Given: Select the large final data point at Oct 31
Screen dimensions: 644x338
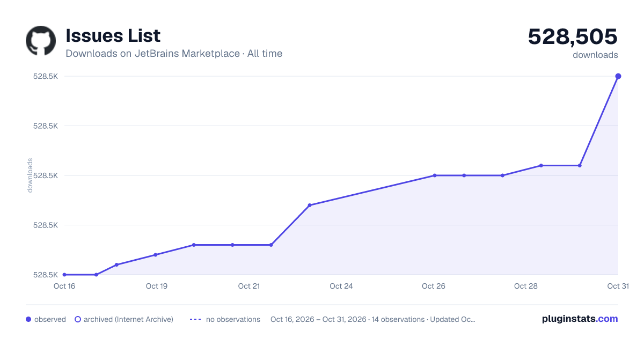Looking at the screenshot, I should 618,76.
